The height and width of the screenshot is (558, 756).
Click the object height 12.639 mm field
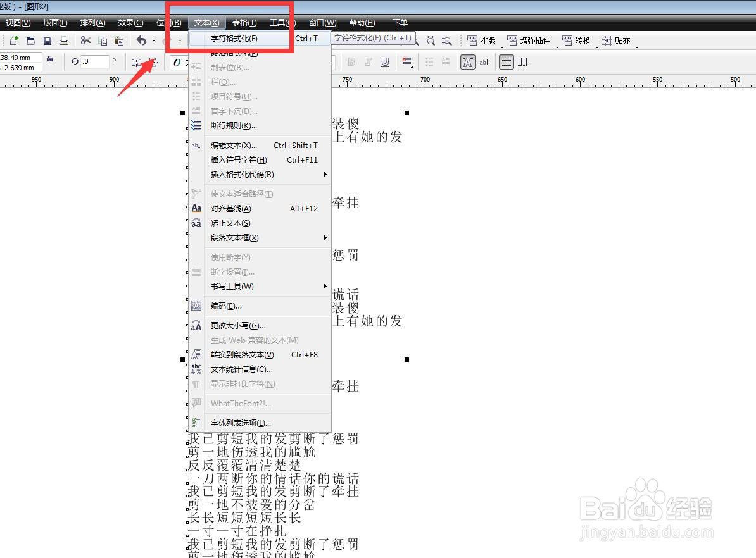coord(20,68)
